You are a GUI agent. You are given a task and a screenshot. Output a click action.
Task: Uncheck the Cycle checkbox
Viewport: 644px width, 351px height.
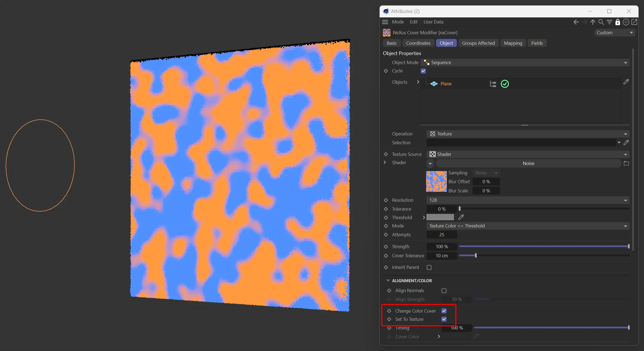click(x=423, y=71)
